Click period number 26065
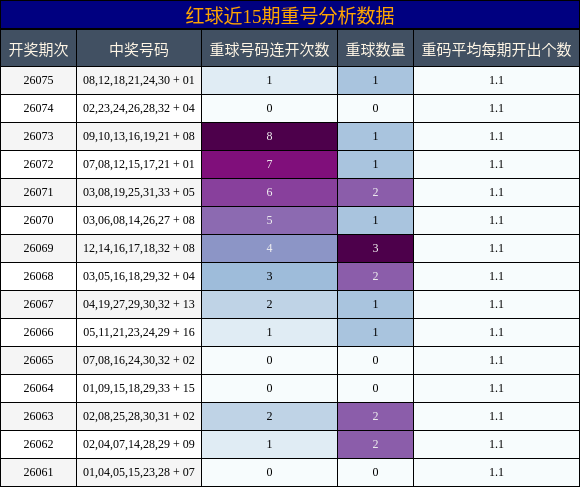580x487 pixels. tap(38, 360)
